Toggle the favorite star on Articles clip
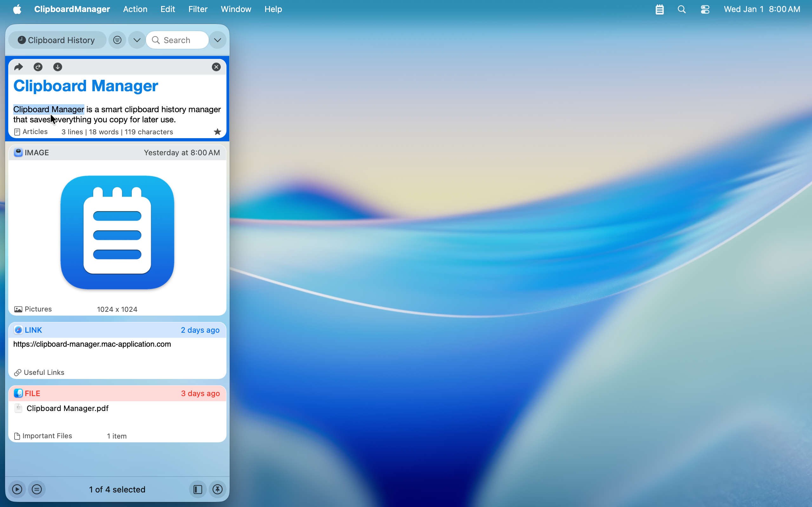Image resolution: width=812 pixels, height=507 pixels. click(217, 132)
